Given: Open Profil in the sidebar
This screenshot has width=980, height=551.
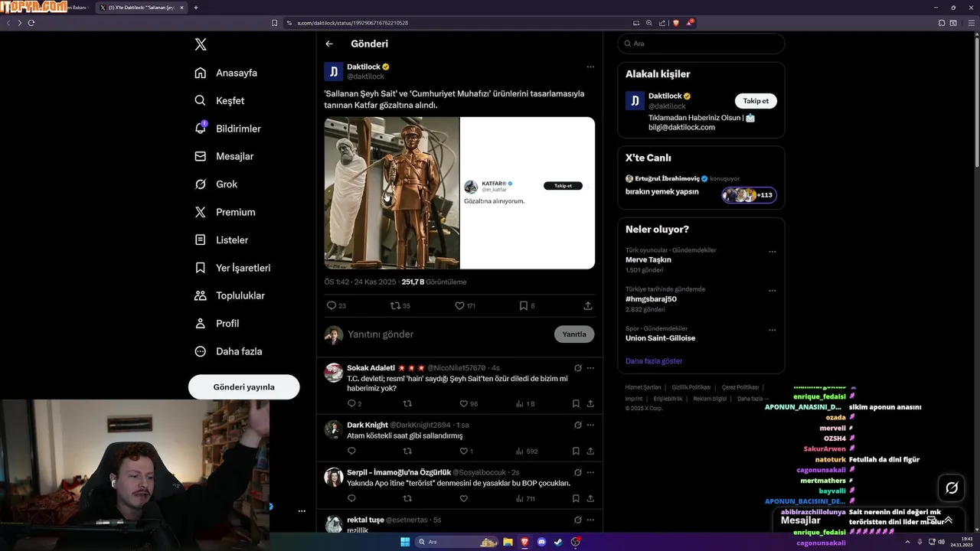Looking at the screenshot, I should (x=217, y=323).
